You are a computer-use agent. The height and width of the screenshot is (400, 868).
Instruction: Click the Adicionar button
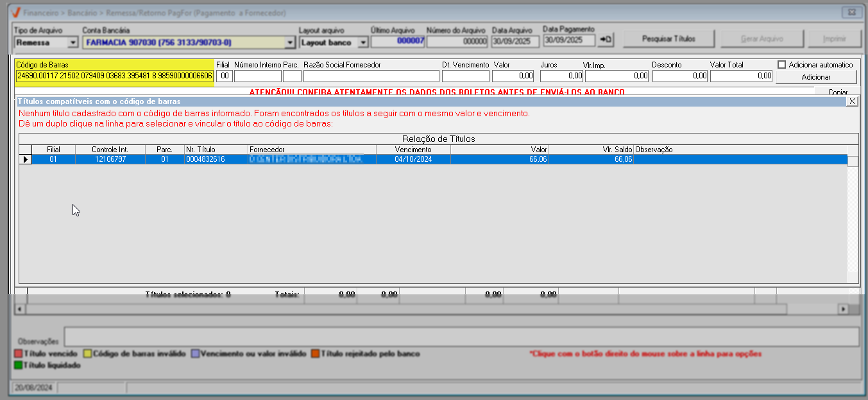[x=815, y=77]
